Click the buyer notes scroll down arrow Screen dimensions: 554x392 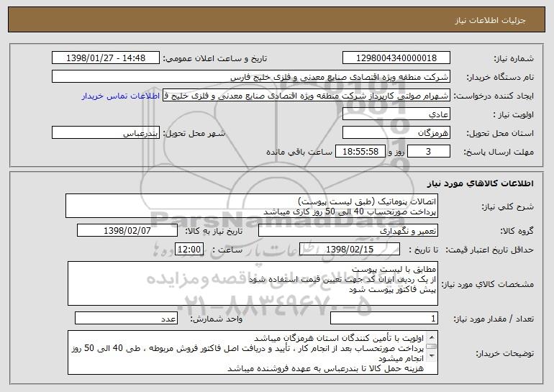(431, 357)
